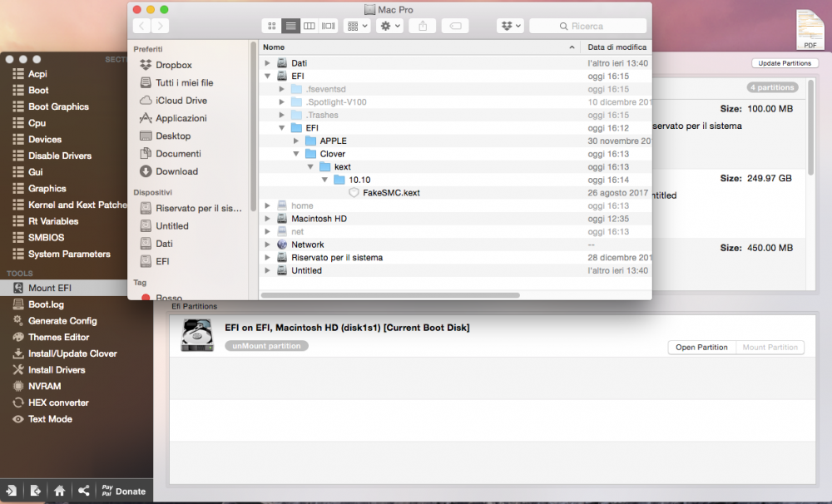Collapse the kext folder
The width and height of the screenshot is (832, 504).
tap(311, 166)
